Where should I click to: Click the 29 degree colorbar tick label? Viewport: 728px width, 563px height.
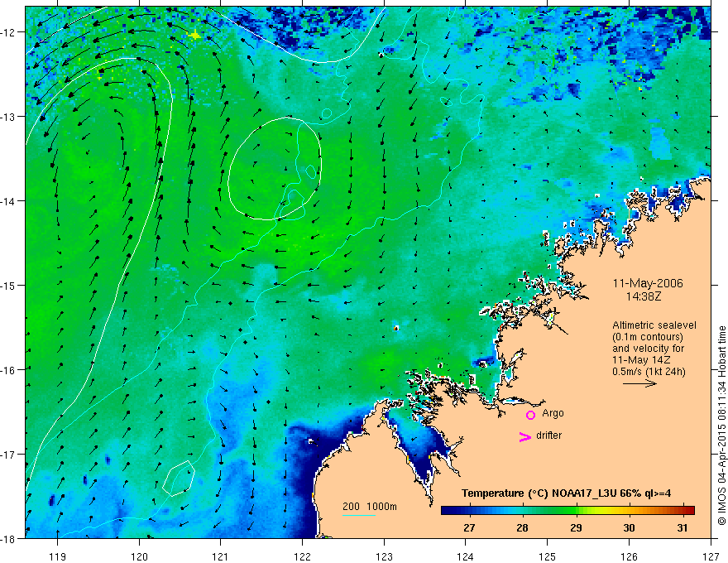click(576, 528)
